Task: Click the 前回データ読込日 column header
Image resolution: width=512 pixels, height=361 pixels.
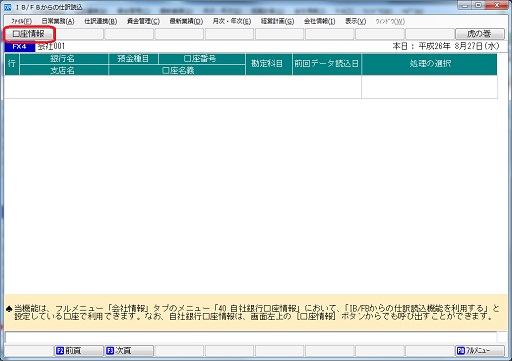Action: click(x=327, y=64)
